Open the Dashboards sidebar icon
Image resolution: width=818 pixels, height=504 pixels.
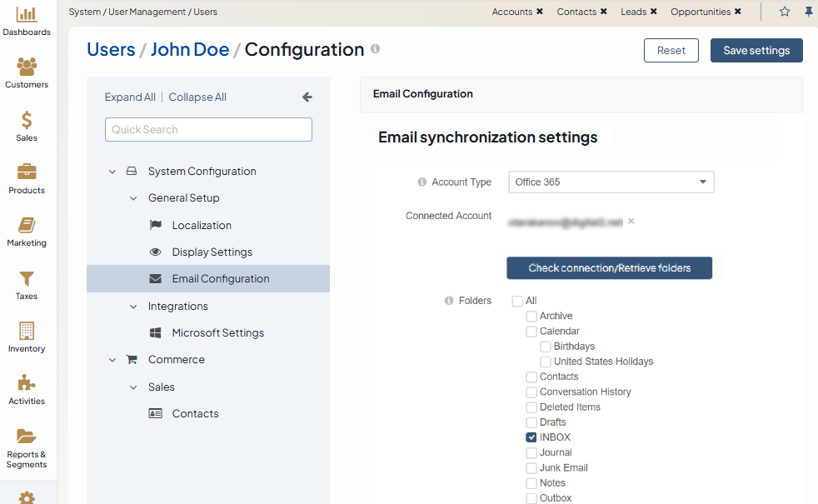[x=27, y=14]
